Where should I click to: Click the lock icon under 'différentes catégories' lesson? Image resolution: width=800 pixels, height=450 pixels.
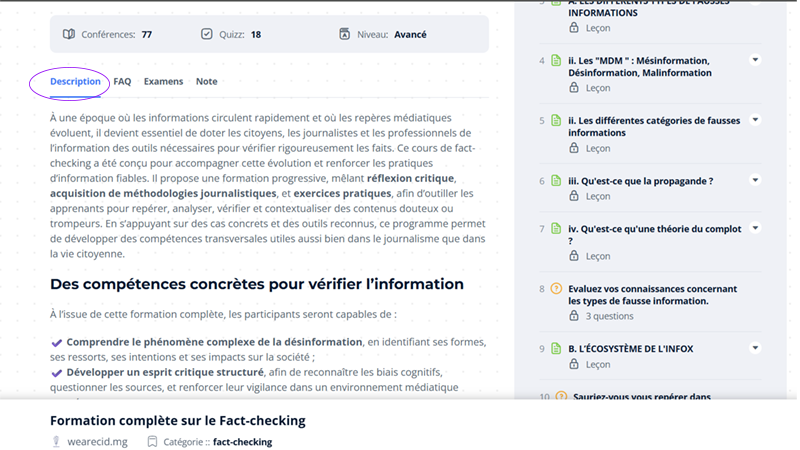574,148
